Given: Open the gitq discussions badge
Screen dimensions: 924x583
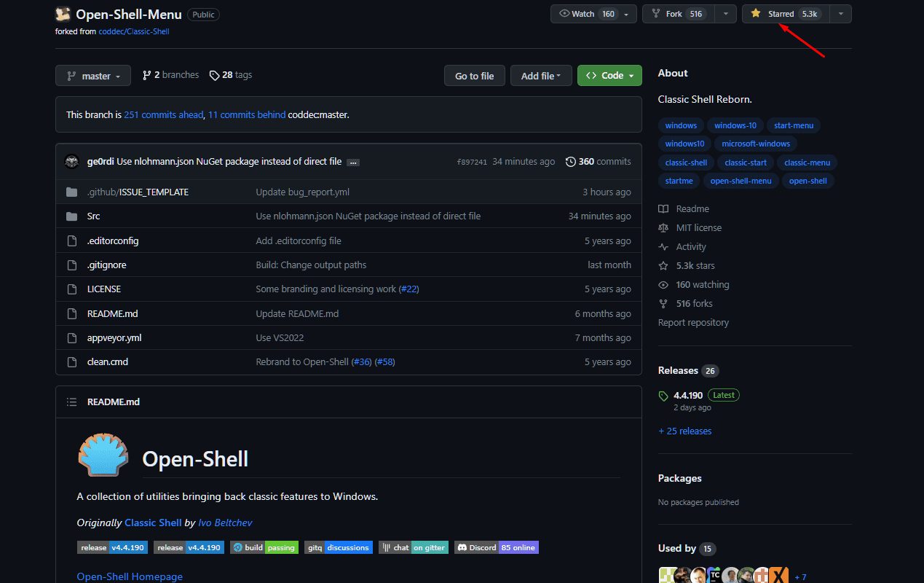Looking at the screenshot, I should (x=339, y=547).
